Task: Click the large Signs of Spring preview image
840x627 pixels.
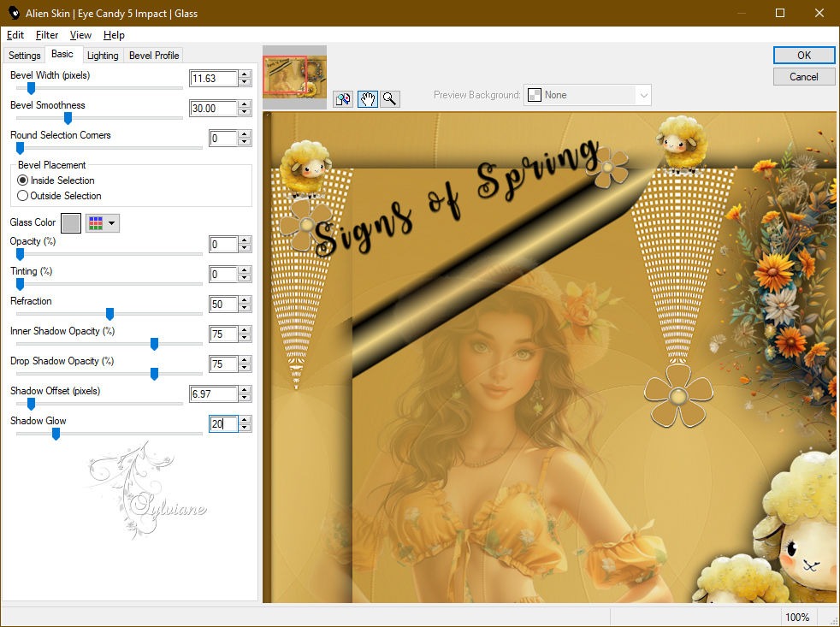Action: (x=550, y=358)
